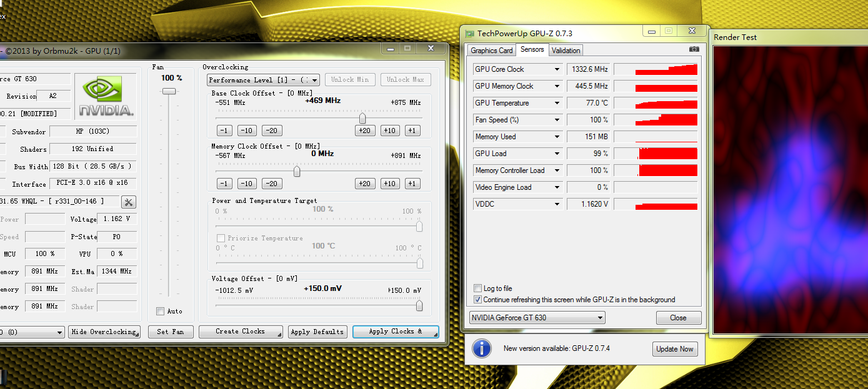Click the Memory Clock Offset slider handle
Screen dimensions: 868x389
pyautogui.click(x=297, y=171)
